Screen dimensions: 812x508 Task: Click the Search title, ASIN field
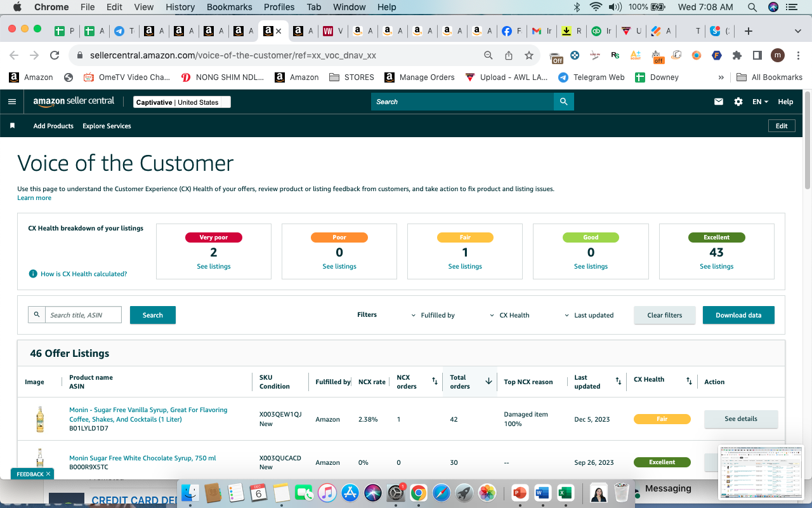(83, 315)
